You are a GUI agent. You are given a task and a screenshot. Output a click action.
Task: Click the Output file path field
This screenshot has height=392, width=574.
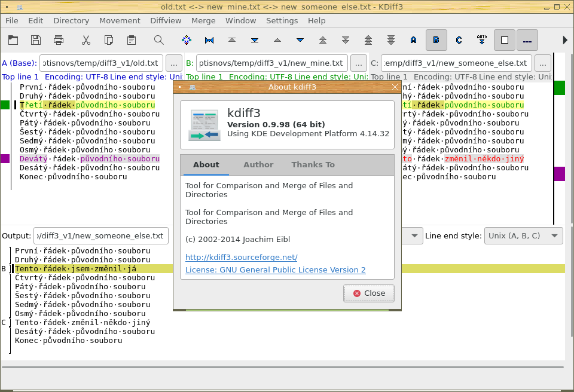click(101, 235)
